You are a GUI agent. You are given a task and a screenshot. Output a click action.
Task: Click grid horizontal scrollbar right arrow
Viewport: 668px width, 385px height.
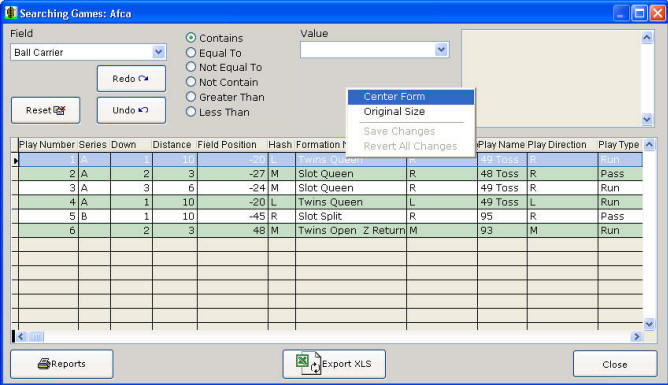pyautogui.click(x=636, y=336)
